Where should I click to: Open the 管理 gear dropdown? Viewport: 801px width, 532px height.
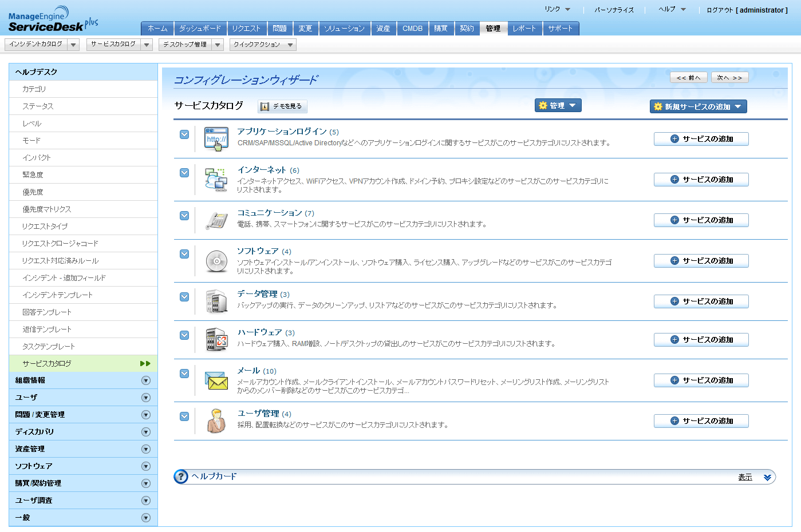(558, 105)
